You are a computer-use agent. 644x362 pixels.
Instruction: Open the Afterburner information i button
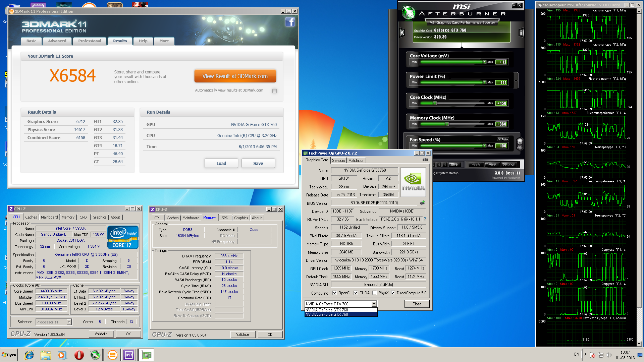click(521, 33)
